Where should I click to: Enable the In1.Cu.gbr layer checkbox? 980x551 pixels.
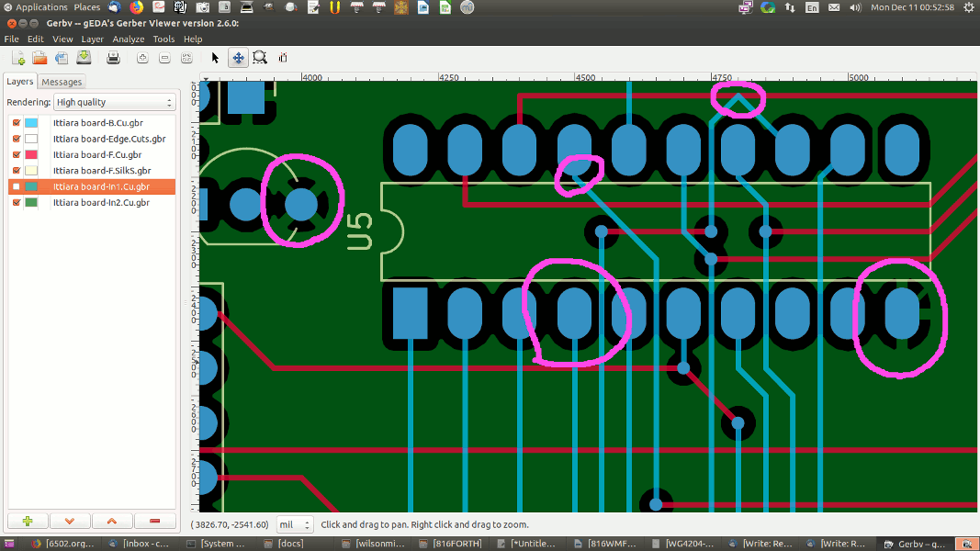pos(16,186)
